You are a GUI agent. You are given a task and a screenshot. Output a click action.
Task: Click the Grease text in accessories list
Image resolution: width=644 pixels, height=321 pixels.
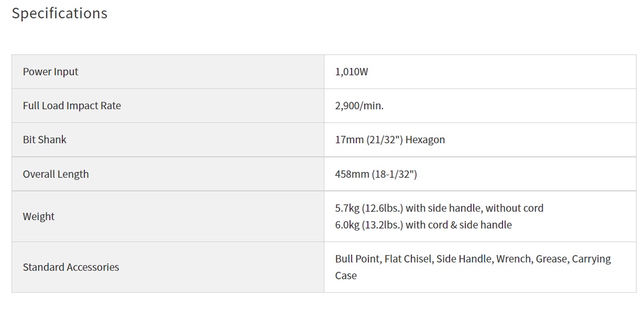pos(552,259)
